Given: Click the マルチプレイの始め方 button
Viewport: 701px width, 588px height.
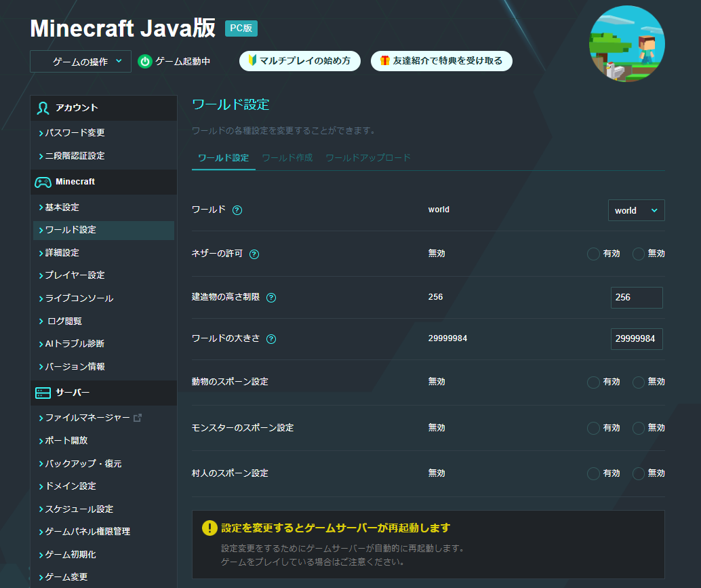Looking at the screenshot, I should 300,60.
